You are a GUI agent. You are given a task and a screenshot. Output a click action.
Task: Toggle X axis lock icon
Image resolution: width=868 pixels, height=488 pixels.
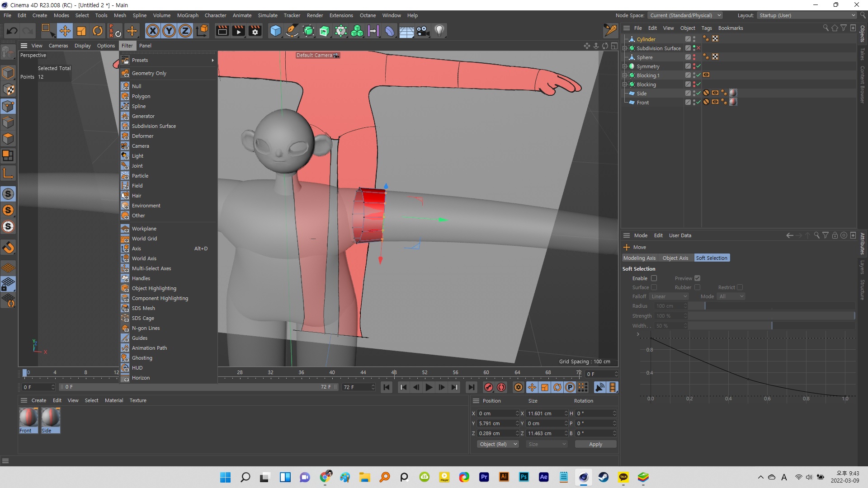tap(153, 31)
